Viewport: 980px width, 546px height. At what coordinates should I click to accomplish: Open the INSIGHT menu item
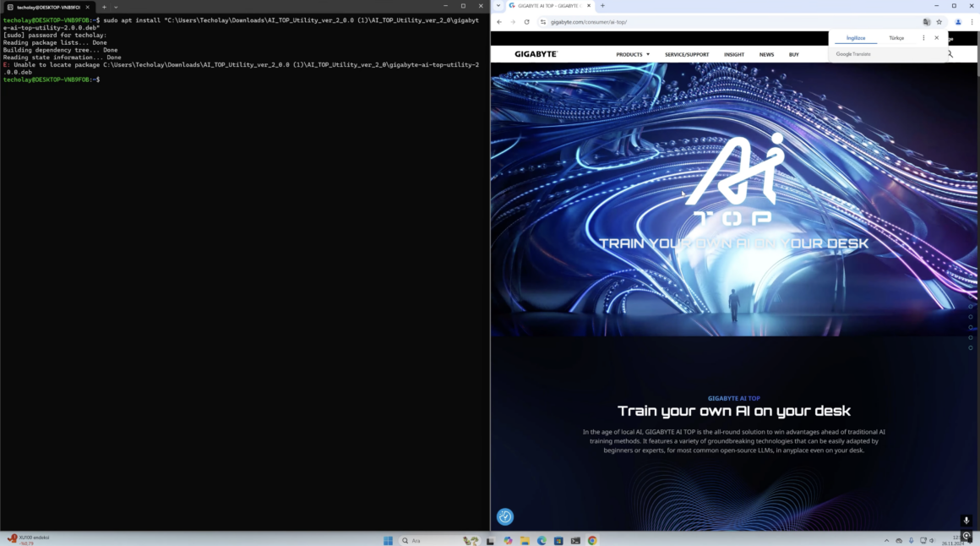(x=734, y=54)
